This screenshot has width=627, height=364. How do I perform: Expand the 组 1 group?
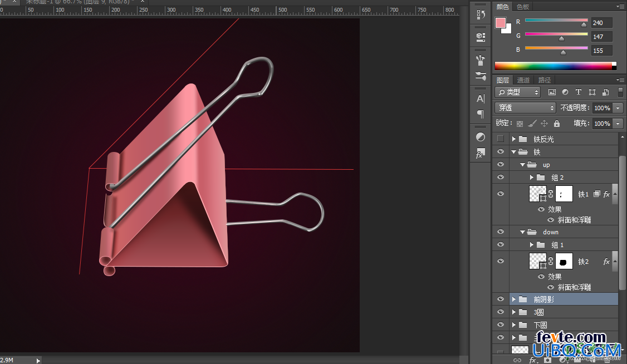tap(531, 244)
